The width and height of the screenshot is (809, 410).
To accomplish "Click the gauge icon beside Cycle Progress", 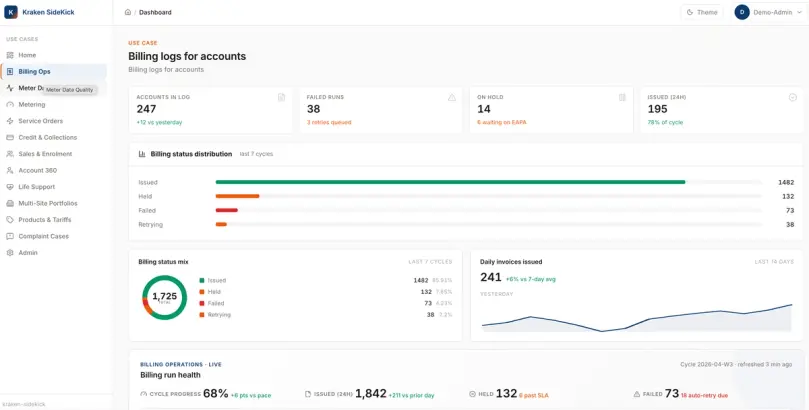I will point(143,394).
